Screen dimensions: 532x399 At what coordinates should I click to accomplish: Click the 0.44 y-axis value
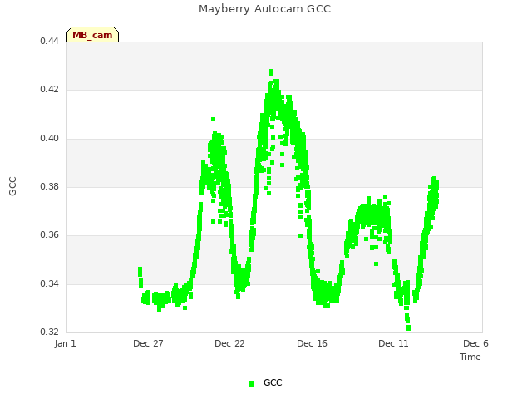click(x=50, y=41)
